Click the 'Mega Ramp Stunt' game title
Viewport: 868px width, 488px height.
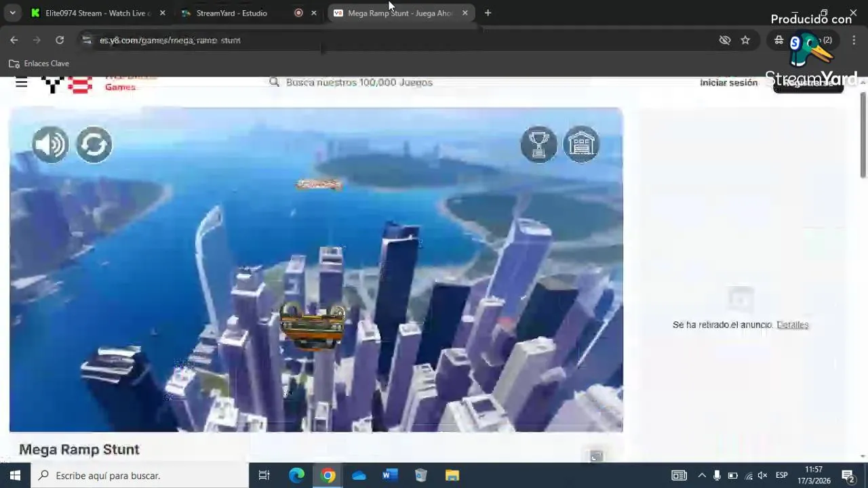click(x=79, y=449)
